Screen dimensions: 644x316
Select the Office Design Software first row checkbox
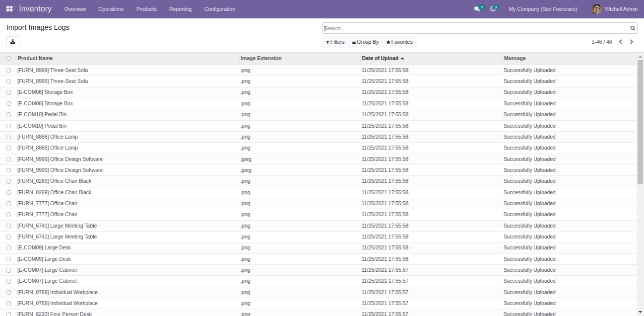(8, 159)
